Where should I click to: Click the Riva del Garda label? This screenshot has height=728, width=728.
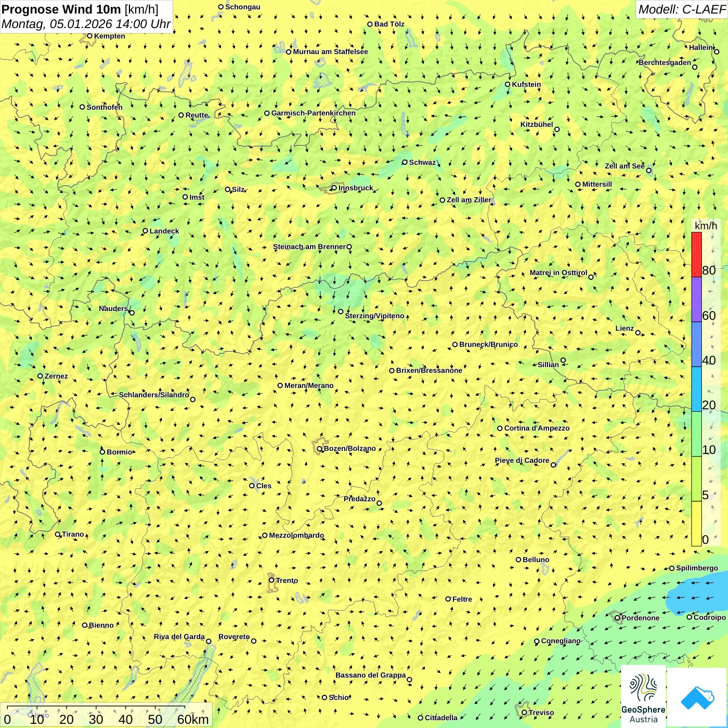[179, 636]
